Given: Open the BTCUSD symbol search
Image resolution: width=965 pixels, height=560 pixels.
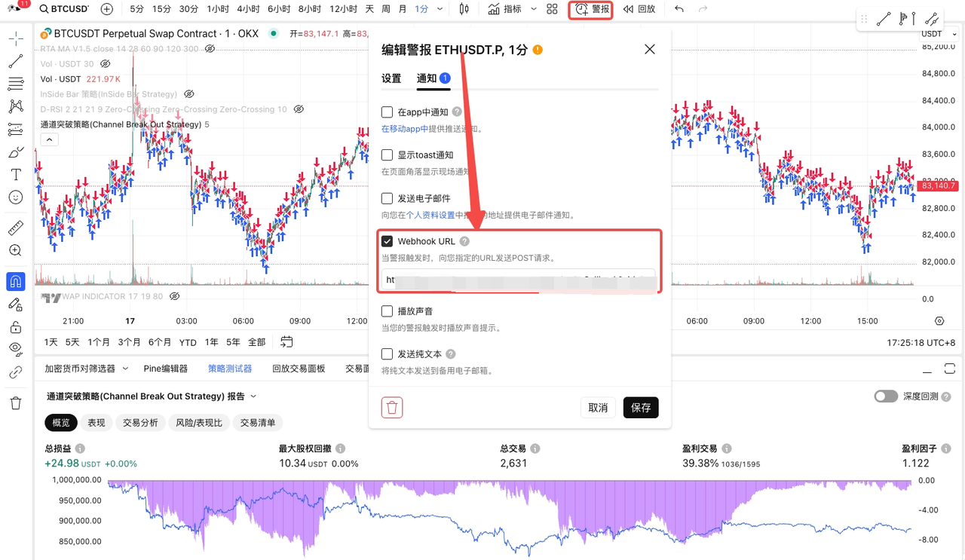Looking at the screenshot, I should tap(64, 9).
